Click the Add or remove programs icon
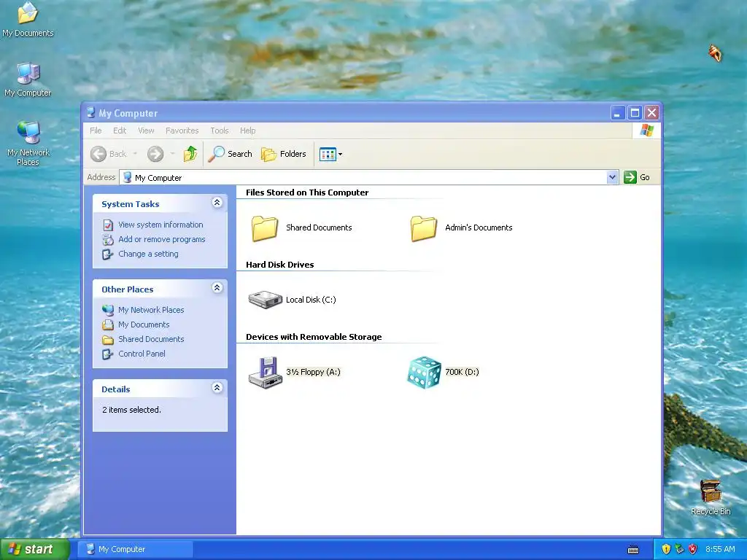 tap(108, 239)
